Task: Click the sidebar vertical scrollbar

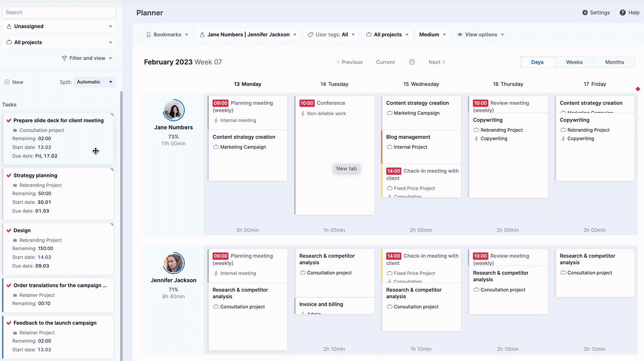Action: [x=121, y=227]
